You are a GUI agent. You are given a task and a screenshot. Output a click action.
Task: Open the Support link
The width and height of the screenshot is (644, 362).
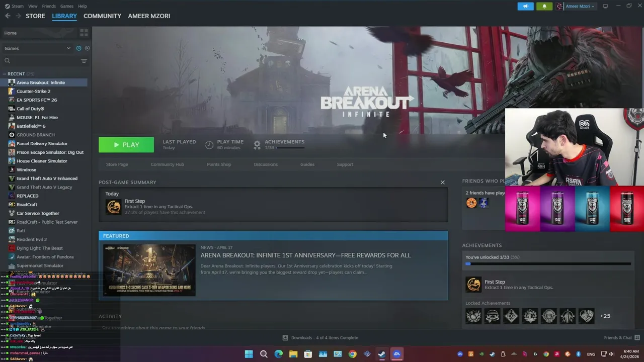(x=345, y=164)
